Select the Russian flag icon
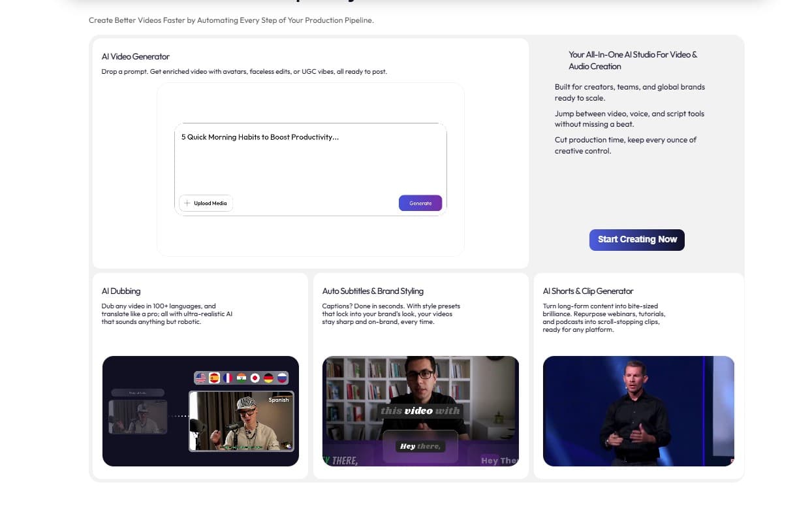 (x=282, y=378)
